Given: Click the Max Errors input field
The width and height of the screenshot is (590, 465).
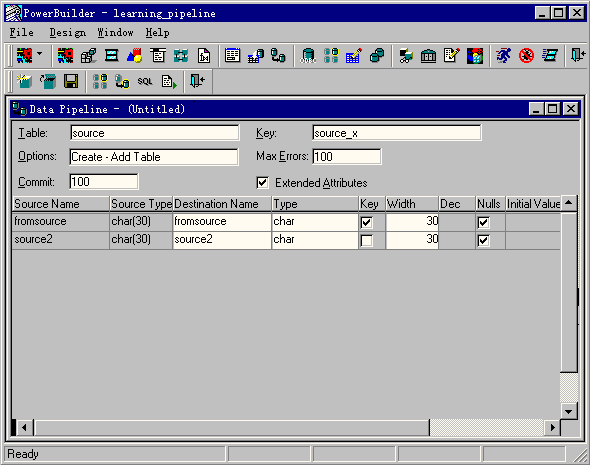Looking at the screenshot, I should (347, 157).
